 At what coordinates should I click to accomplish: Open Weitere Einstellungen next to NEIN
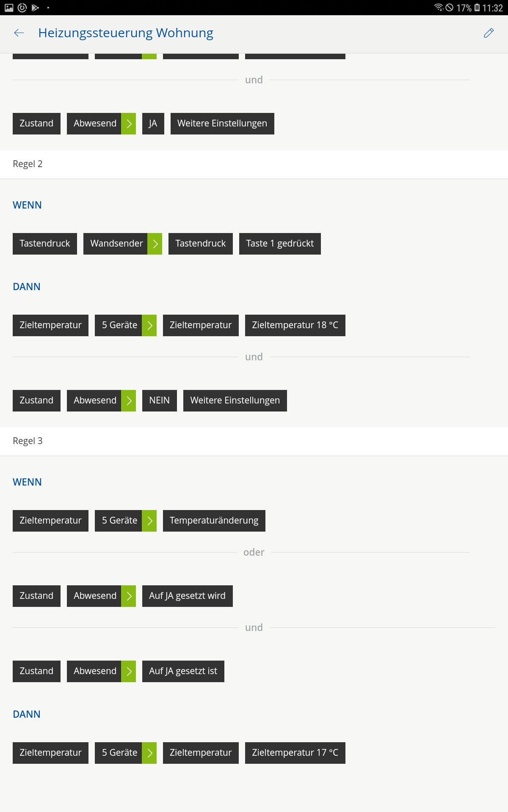click(235, 401)
